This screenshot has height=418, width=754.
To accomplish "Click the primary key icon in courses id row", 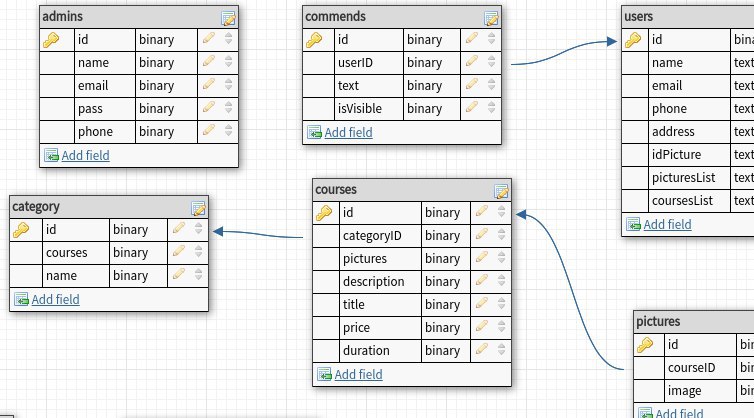I will [x=324, y=213].
